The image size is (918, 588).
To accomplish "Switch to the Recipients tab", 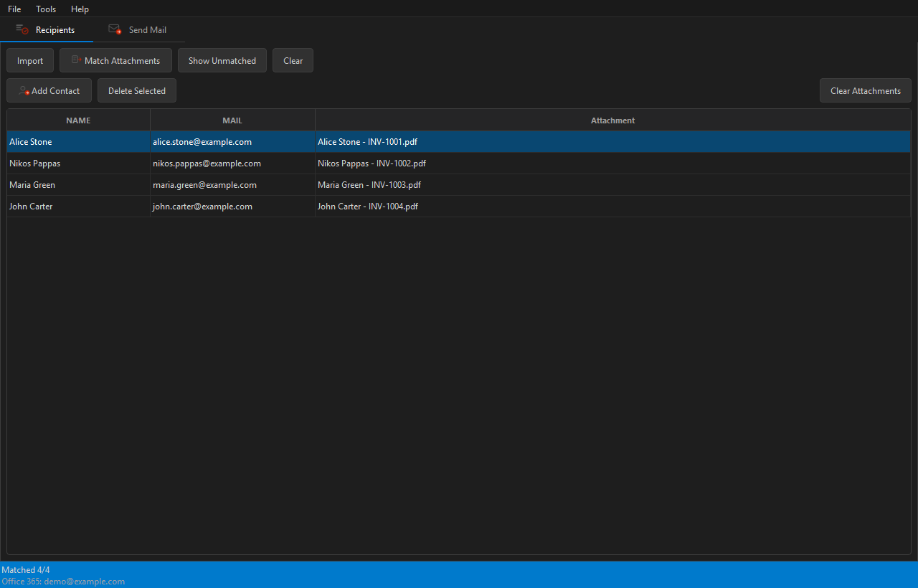I will (47, 30).
